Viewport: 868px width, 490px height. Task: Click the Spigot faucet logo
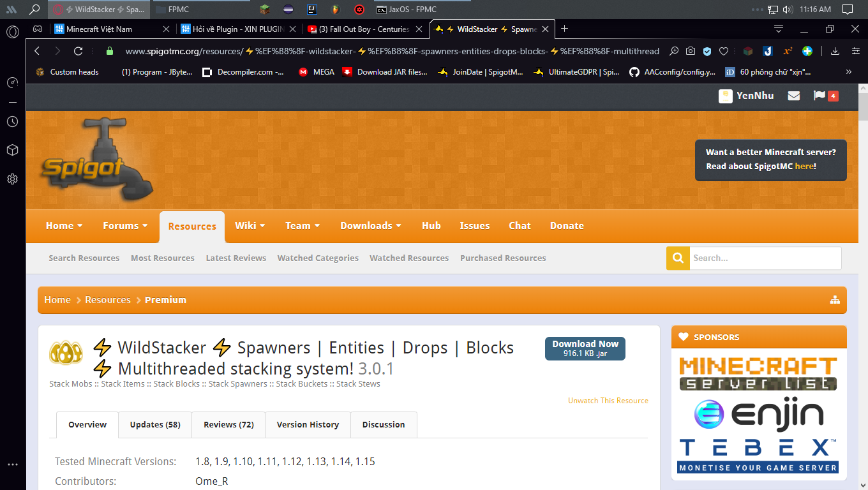(98, 159)
